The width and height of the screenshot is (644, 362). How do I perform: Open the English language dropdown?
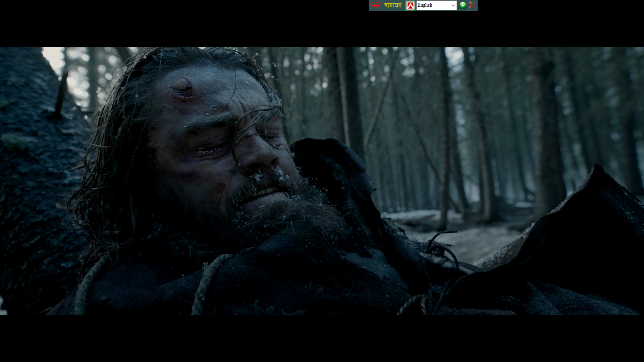click(436, 5)
